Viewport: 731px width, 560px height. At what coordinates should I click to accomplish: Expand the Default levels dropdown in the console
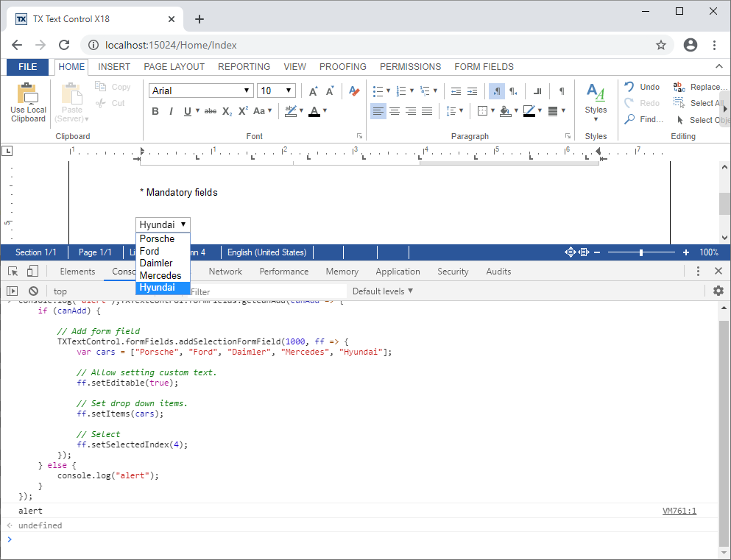tap(382, 291)
